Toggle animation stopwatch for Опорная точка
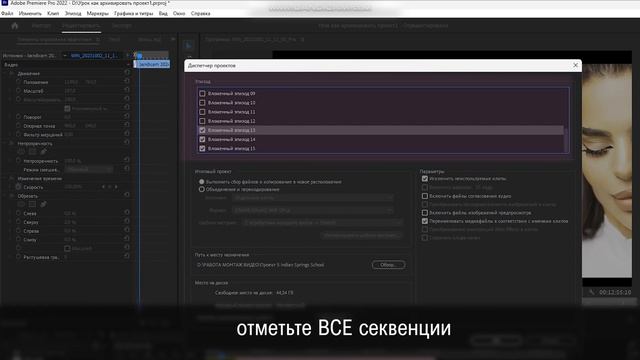The width and height of the screenshot is (640, 360). click(x=18, y=126)
